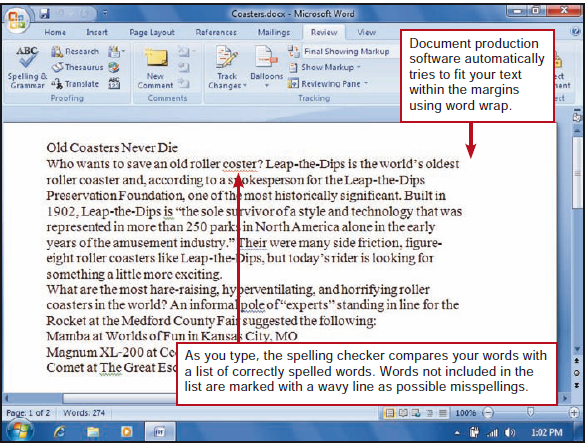The image size is (585, 447).
Task: Click the zoom slider handle
Action: [530, 412]
